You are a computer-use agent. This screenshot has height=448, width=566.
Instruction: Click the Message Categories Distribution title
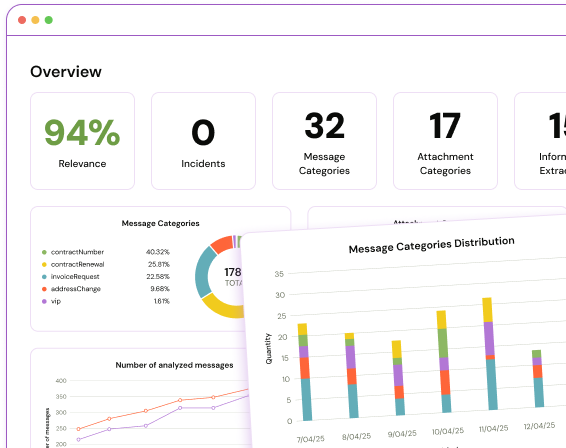click(x=431, y=245)
